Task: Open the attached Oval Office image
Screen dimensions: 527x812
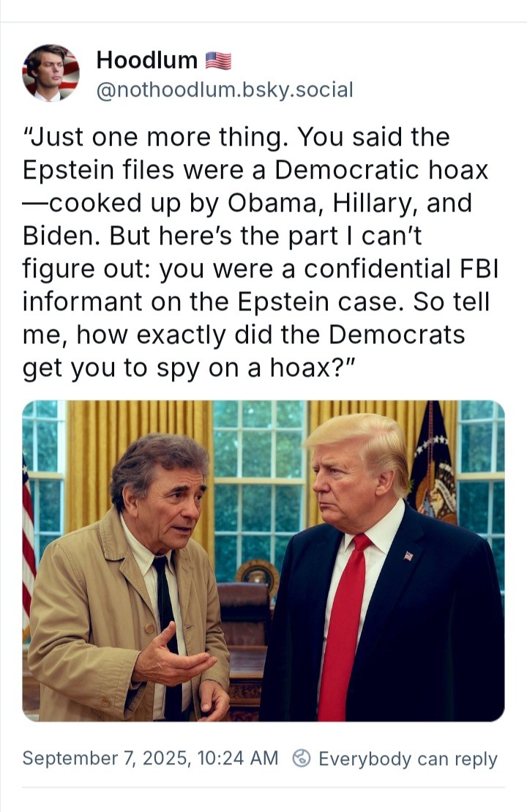Action: [x=263, y=561]
